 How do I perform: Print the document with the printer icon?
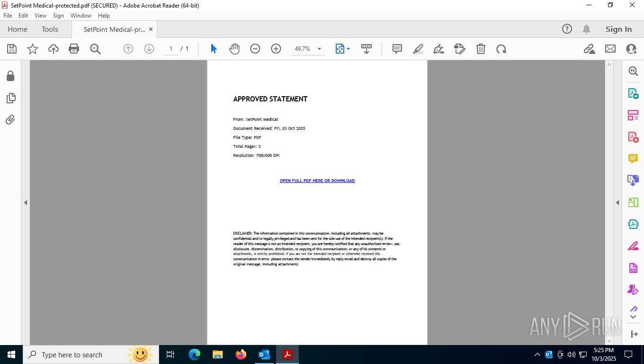tap(74, 49)
